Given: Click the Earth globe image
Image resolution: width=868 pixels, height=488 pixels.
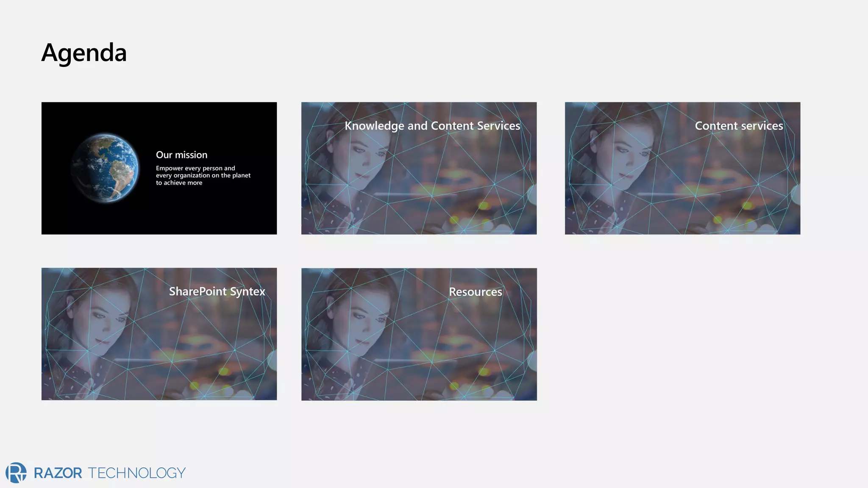Looking at the screenshot, I should (x=105, y=168).
